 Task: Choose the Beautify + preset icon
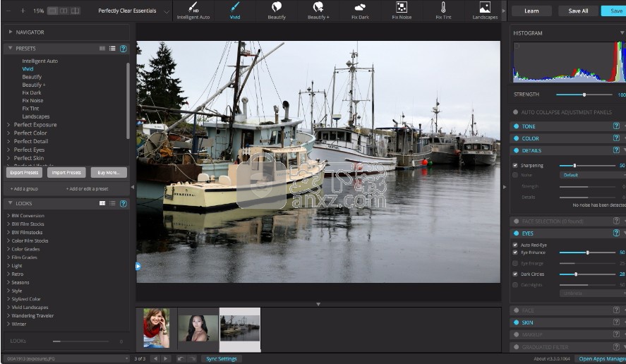318,7
